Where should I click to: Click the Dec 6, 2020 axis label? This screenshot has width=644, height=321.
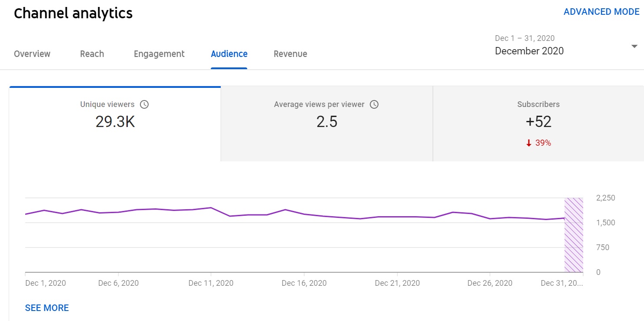click(118, 283)
